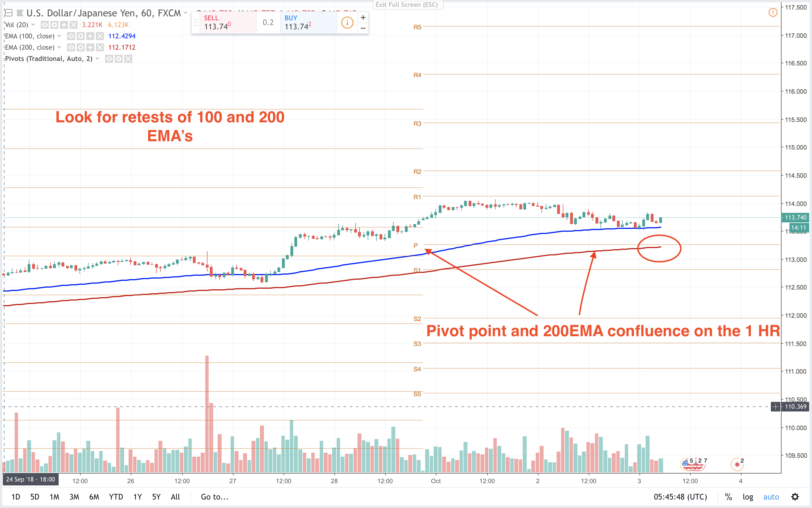Open chart settings gear at bottom right

(x=795, y=497)
